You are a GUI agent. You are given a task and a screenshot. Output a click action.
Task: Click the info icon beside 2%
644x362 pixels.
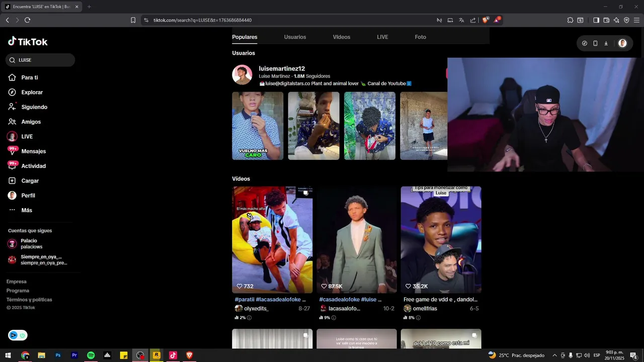pyautogui.click(x=249, y=318)
